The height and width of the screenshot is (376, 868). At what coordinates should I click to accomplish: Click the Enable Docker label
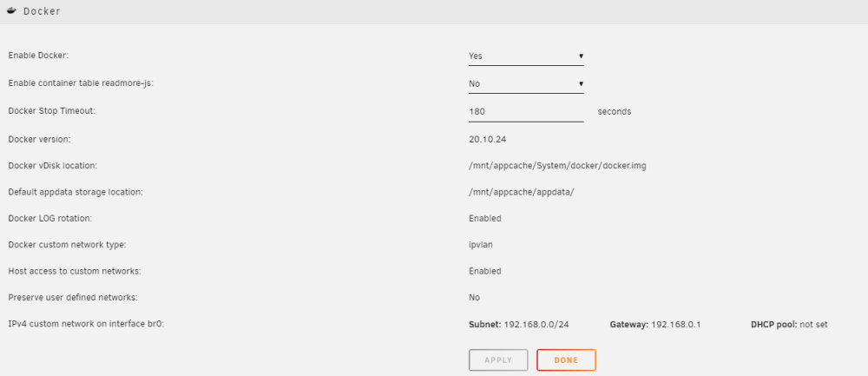click(38, 56)
